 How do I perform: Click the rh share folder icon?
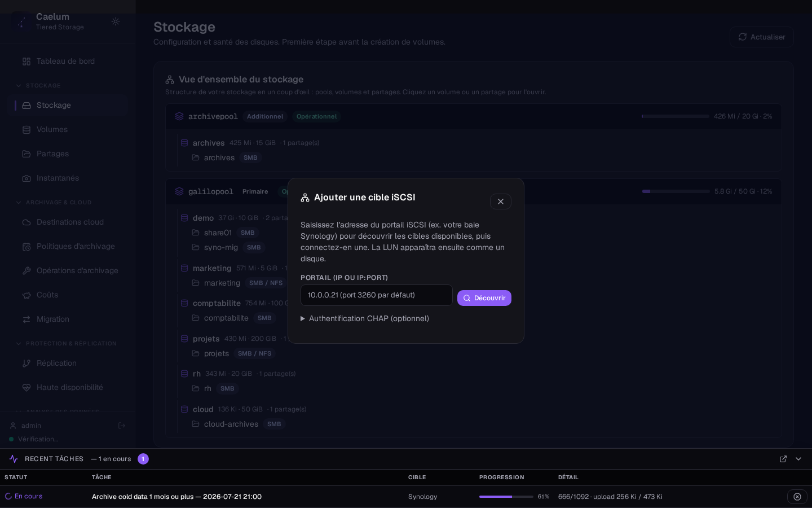click(196, 388)
